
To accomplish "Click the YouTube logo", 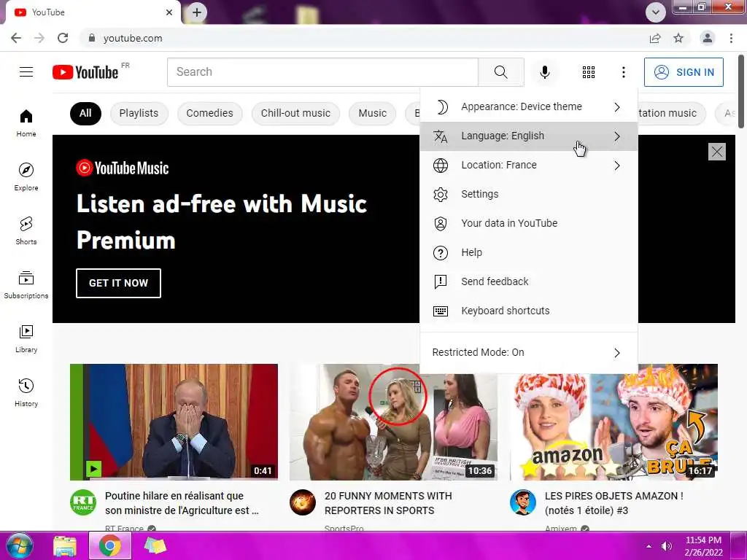I will (86, 72).
